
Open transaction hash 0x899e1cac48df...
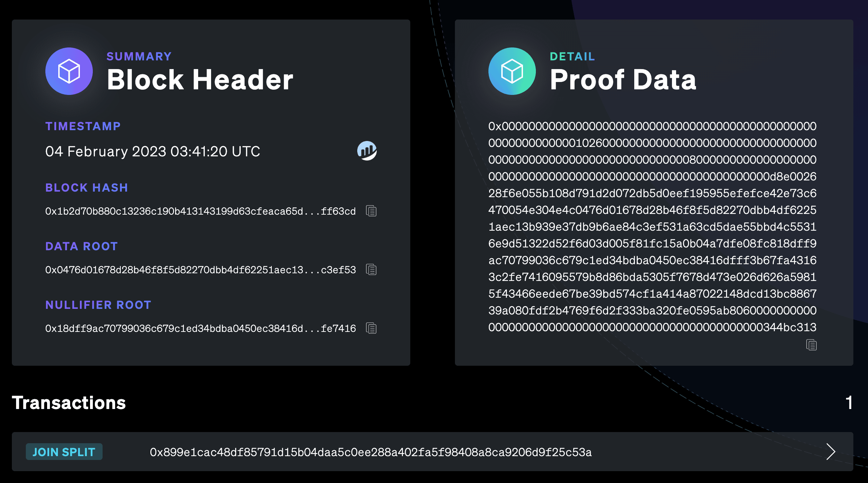(x=371, y=452)
